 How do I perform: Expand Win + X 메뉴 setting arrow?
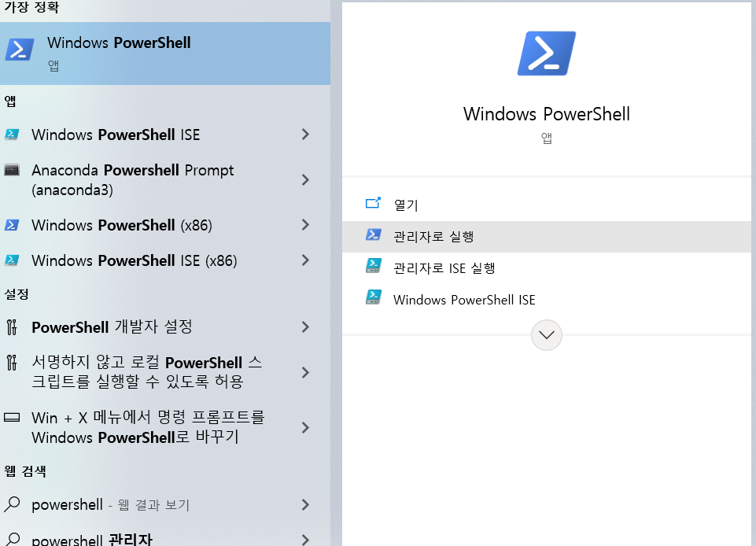coord(305,427)
